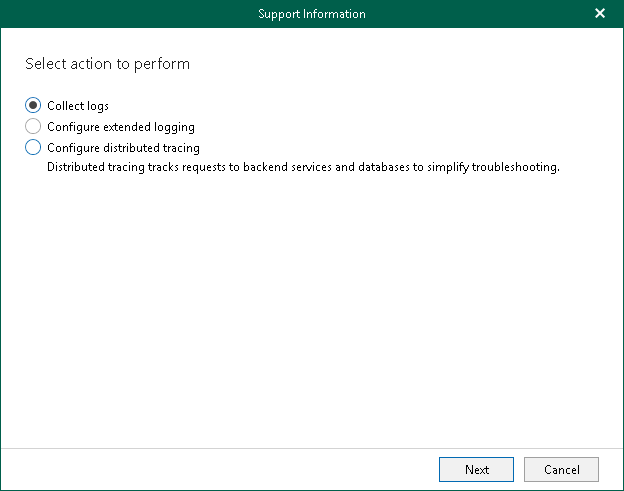Click the 'Support Information' title text
Image resolution: width=624 pixels, height=491 pixels.
pyautogui.click(x=312, y=14)
